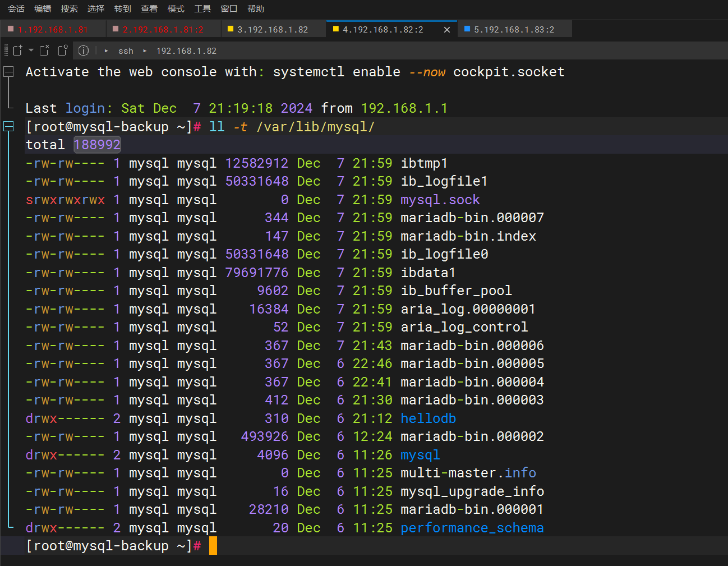Image resolution: width=728 pixels, height=566 pixels.
Task: Open the 搜索 menu
Action: coord(69,8)
